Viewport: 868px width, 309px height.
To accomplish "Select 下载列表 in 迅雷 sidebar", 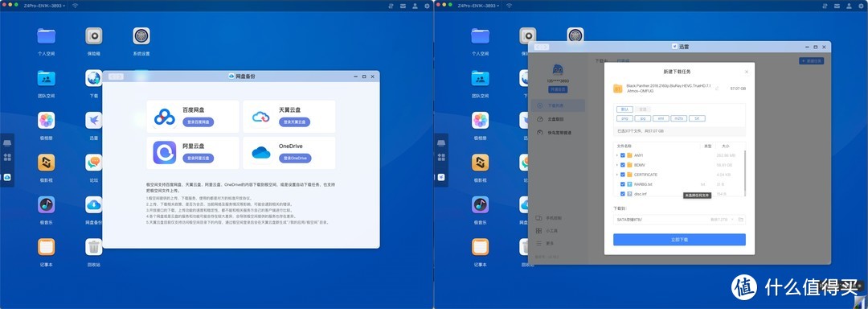I will click(x=558, y=105).
